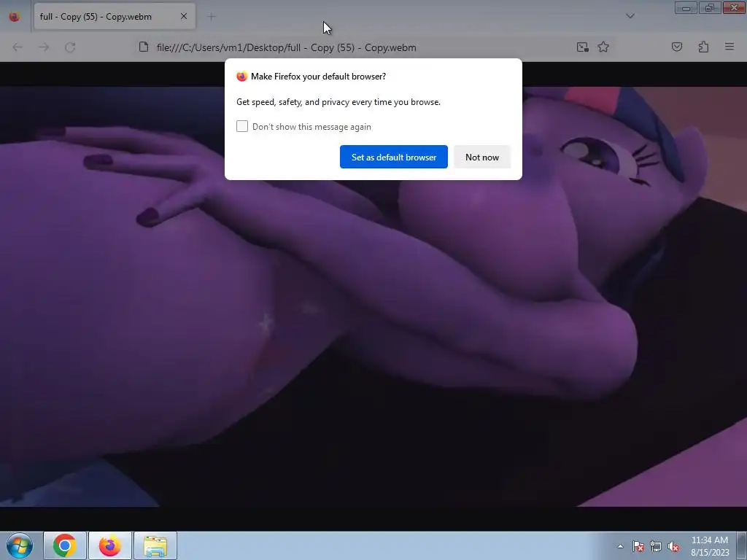Click page document icon in address bar

tap(144, 47)
